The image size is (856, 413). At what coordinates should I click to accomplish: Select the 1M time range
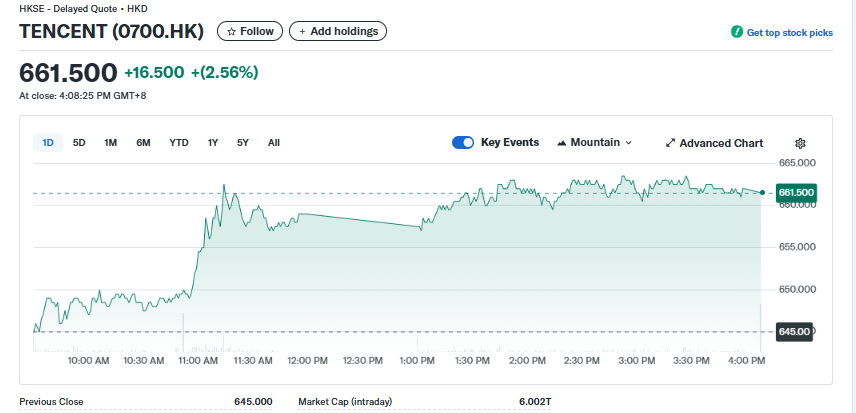[111, 143]
